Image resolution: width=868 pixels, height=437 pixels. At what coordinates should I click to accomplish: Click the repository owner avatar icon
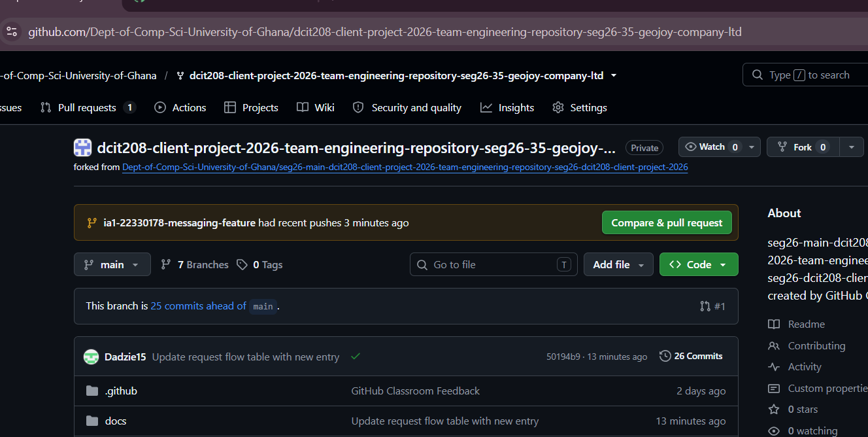[x=82, y=148]
